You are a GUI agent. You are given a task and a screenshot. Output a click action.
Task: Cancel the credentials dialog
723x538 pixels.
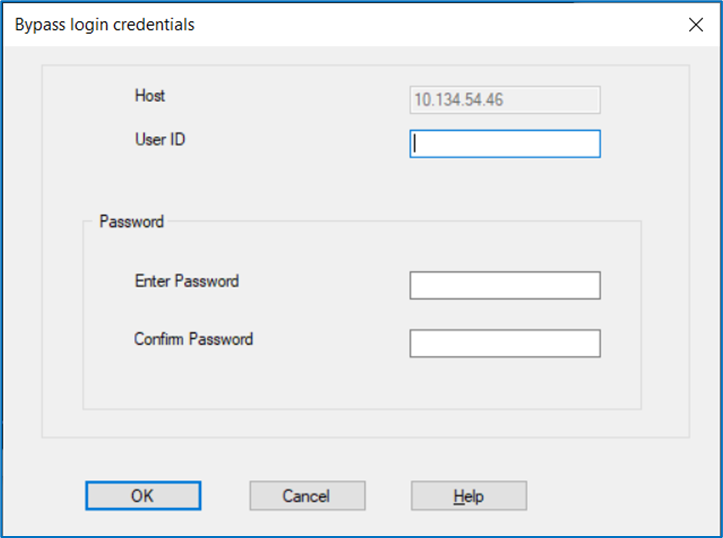point(307,496)
